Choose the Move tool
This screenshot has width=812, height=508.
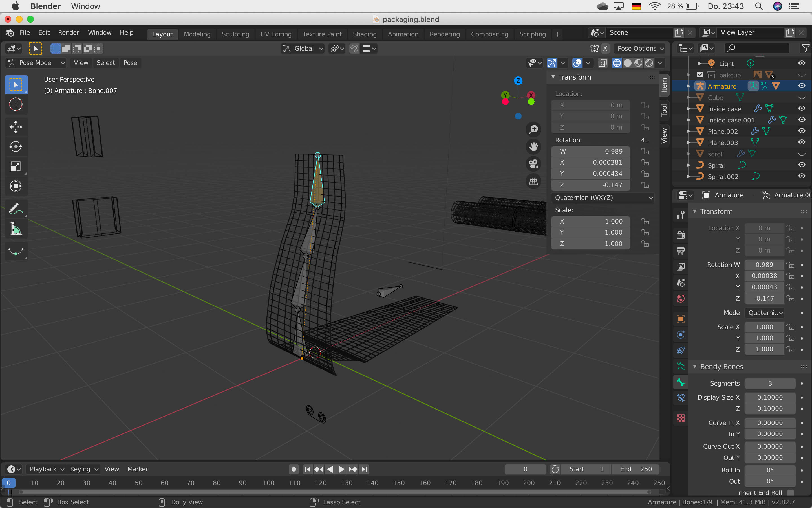(16, 127)
